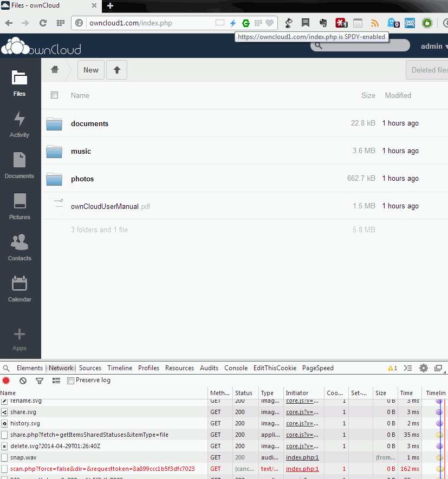Click the browser forward arrow

point(25,23)
